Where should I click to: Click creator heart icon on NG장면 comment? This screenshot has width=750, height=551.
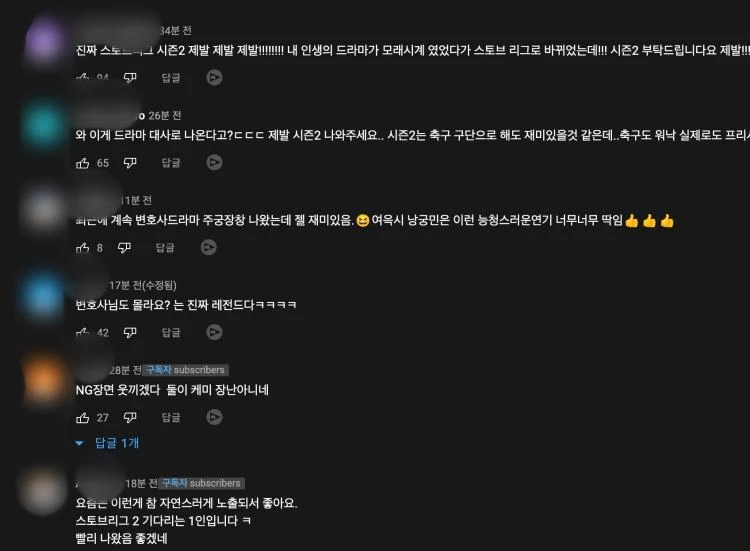pyautogui.click(x=214, y=417)
